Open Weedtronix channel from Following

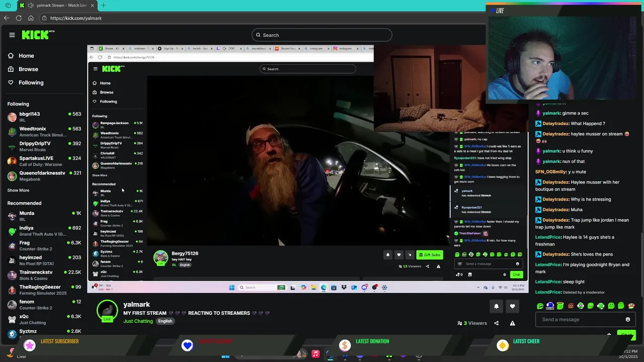pos(44,132)
